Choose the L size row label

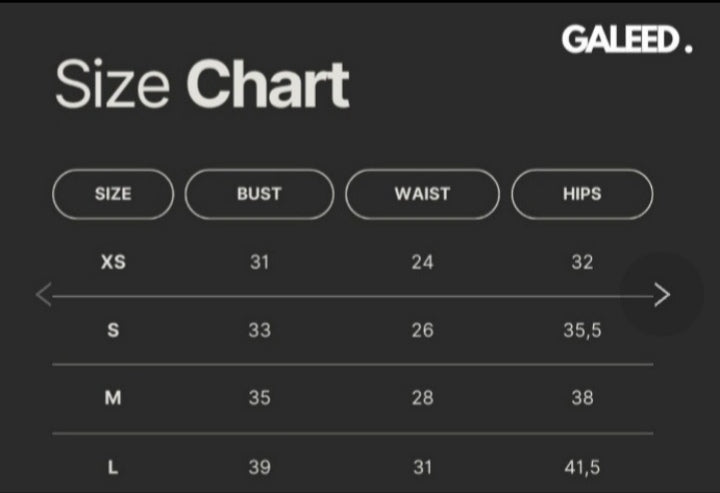(113, 466)
